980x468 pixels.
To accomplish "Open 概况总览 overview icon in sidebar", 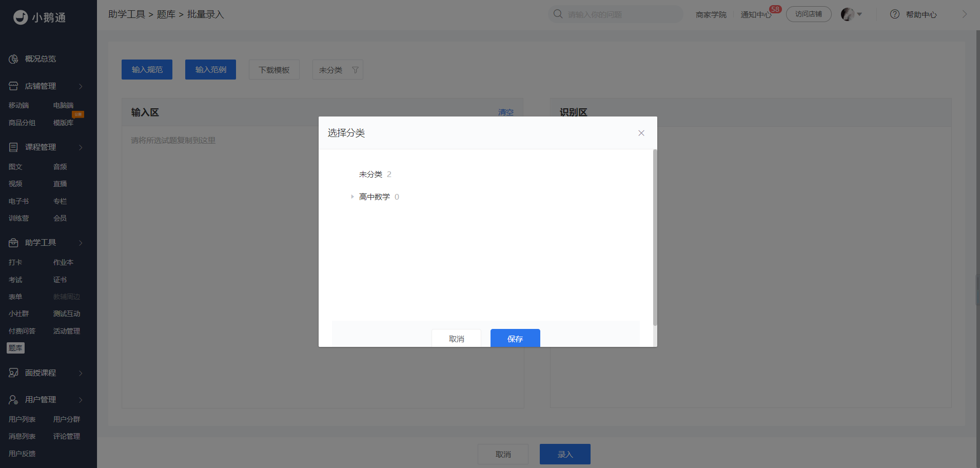I will 13,59.
